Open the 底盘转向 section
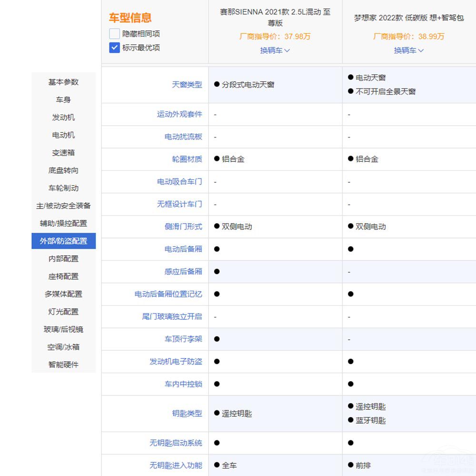Viewport: 476px width, 476px height. [63, 170]
